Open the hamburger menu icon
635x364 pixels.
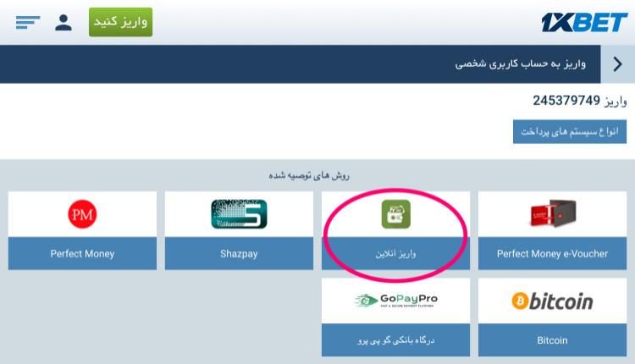(x=28, y=22)
